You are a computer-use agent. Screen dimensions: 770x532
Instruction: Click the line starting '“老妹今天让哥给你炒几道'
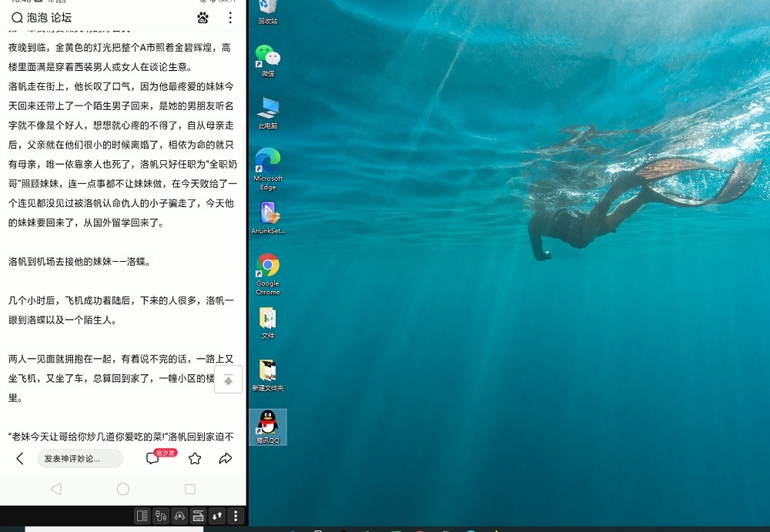click(x=121, y=437)
